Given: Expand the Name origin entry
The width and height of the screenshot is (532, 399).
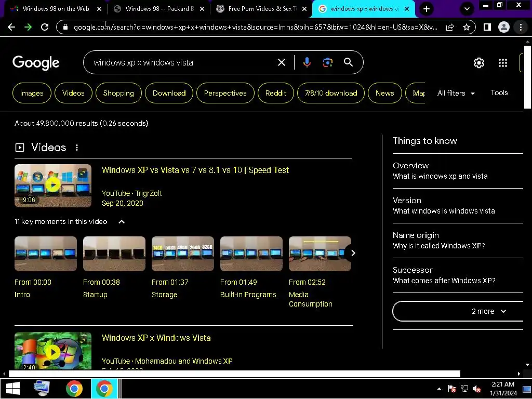Looking at the screenshot, I should pyautogui.click(x=458, y=241).
